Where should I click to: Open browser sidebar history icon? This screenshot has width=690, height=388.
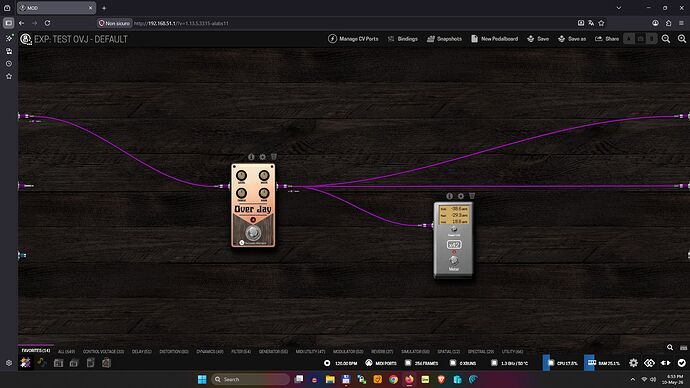point(9,64)
